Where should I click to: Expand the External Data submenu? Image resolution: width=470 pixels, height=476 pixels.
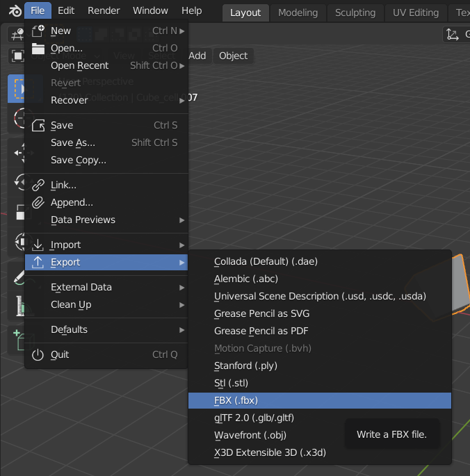tap(106, 287)
